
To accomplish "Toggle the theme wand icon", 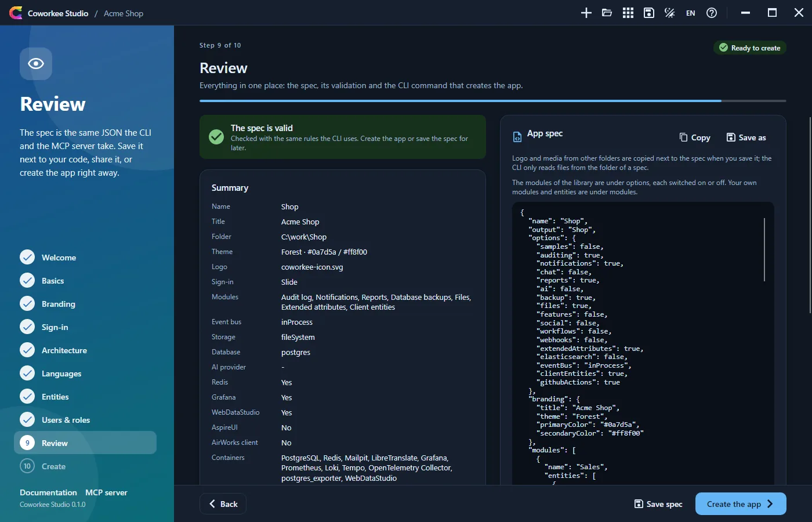I will (670, 13).
